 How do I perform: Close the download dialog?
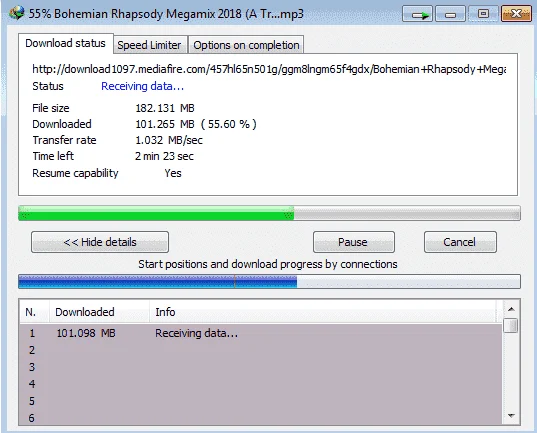(516, 14)
